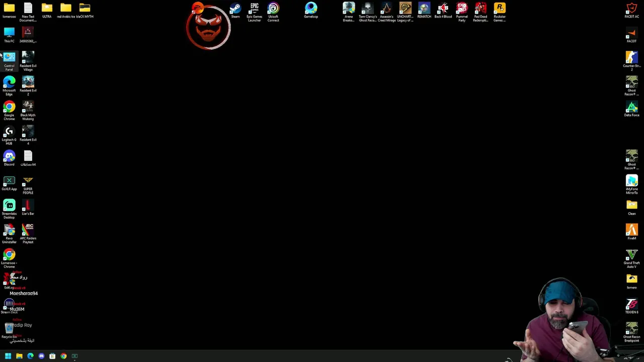Open the Epic Games Launcher shortcut
The height and width of the screenshot is (362, 644).
(255, 12)
